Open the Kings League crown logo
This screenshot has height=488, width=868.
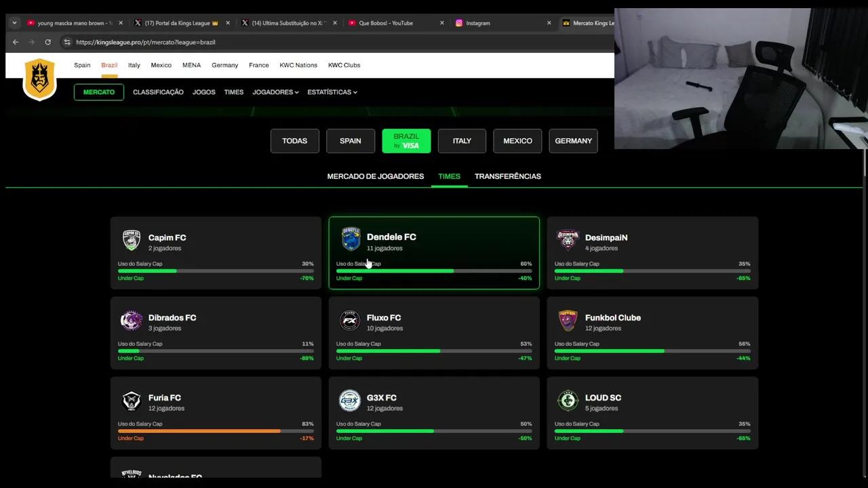point(39,79)
